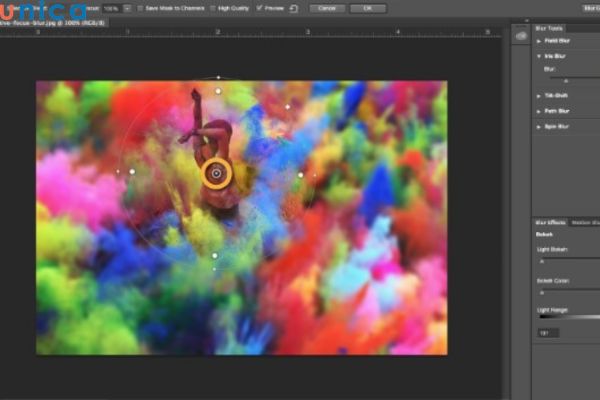Expand the Field Blur section

coord(539,41)
